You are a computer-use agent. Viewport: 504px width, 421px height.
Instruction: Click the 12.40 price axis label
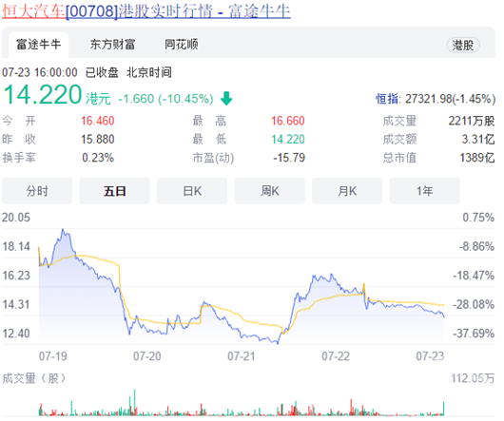tap(16, 334)
